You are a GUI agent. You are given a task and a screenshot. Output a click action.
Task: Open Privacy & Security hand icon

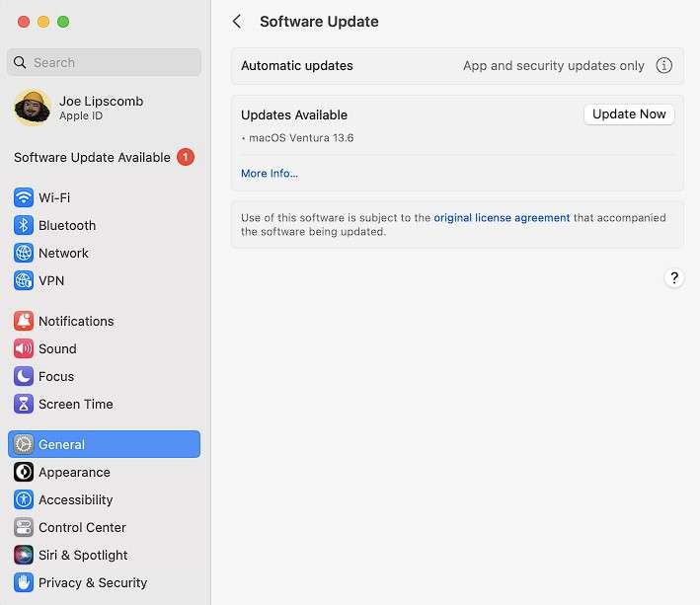24,582
